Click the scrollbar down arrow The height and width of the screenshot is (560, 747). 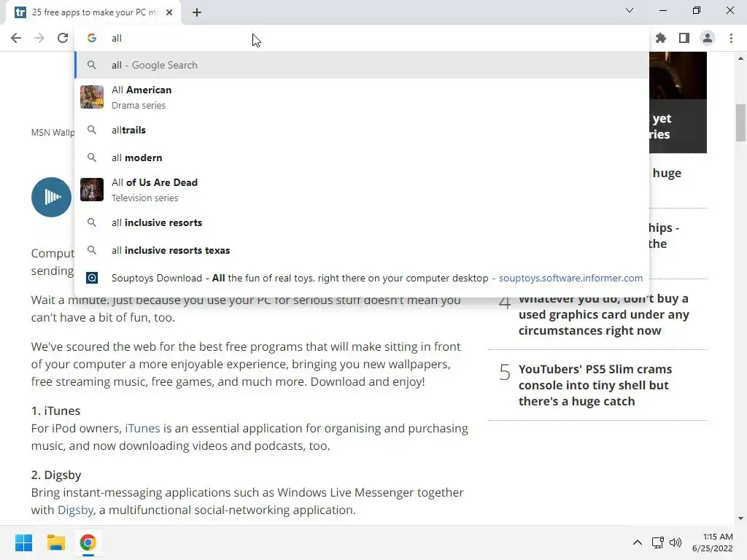pos(740,518)
